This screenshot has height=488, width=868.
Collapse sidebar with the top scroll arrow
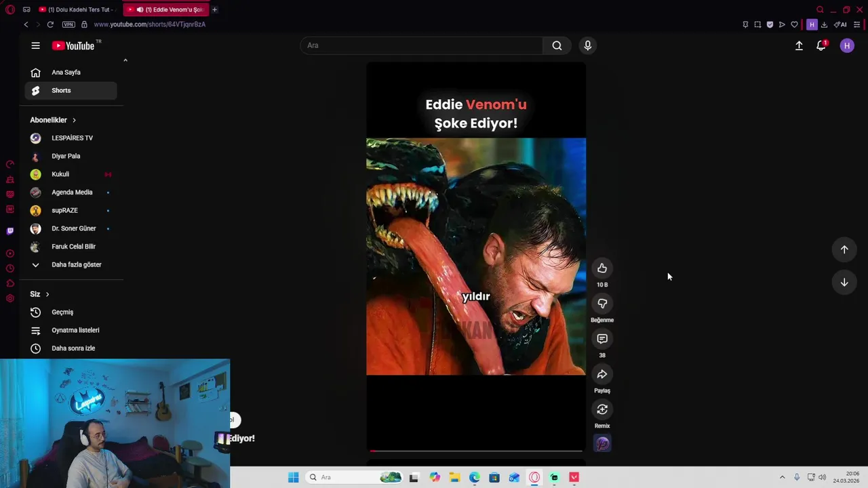125,60
